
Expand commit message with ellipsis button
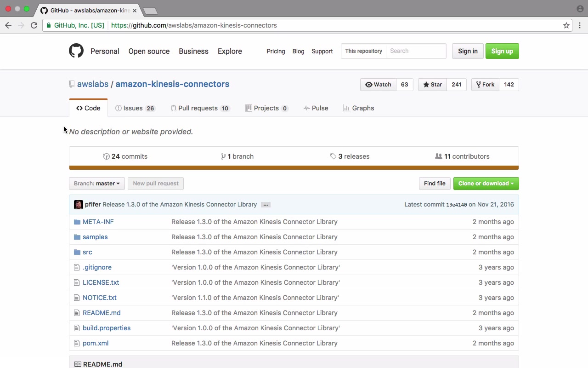[266, 205]
